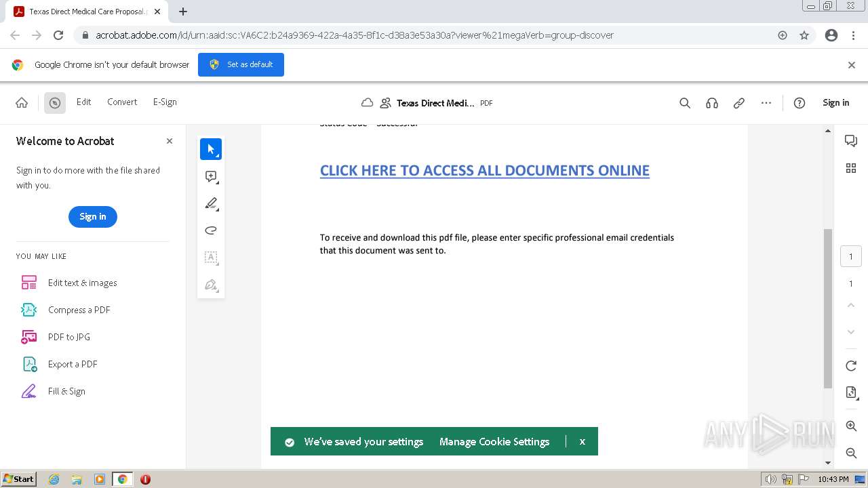Bookmark this page star icon
Image resolution: width=868 pixels, height=488 pixels.
click(804, 35)
